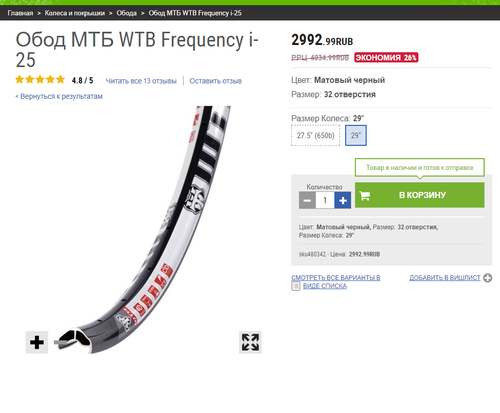Click the five-star rating icons
Viewport: 500px width, 413px height.
coord(40,80)
